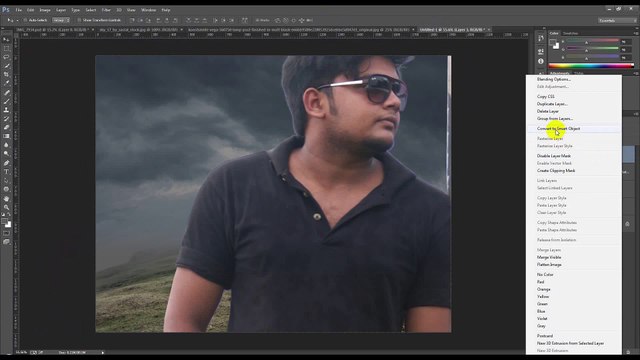Open the Essentials workspace dropdown
This screenshot has width=640, height=360.
(x=617, y=20)
